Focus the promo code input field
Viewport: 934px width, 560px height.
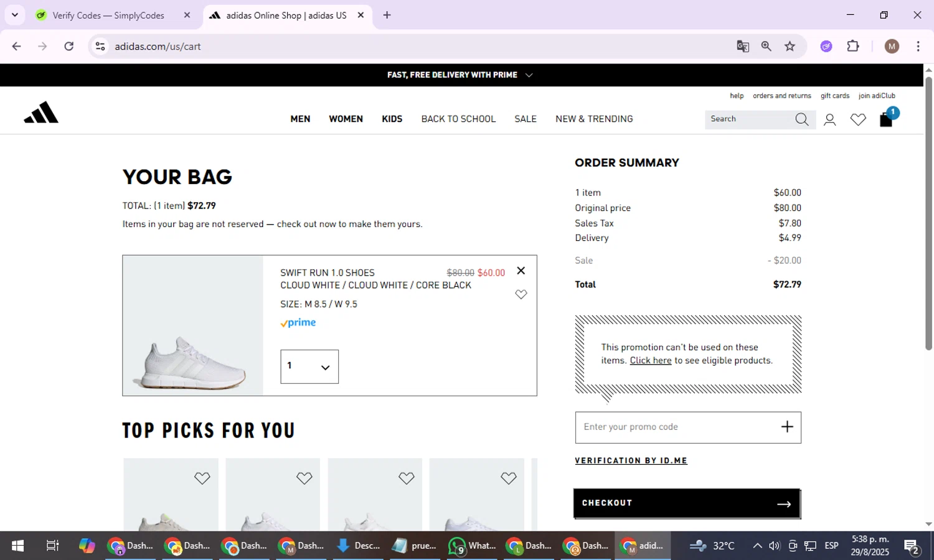coord(679,427)
